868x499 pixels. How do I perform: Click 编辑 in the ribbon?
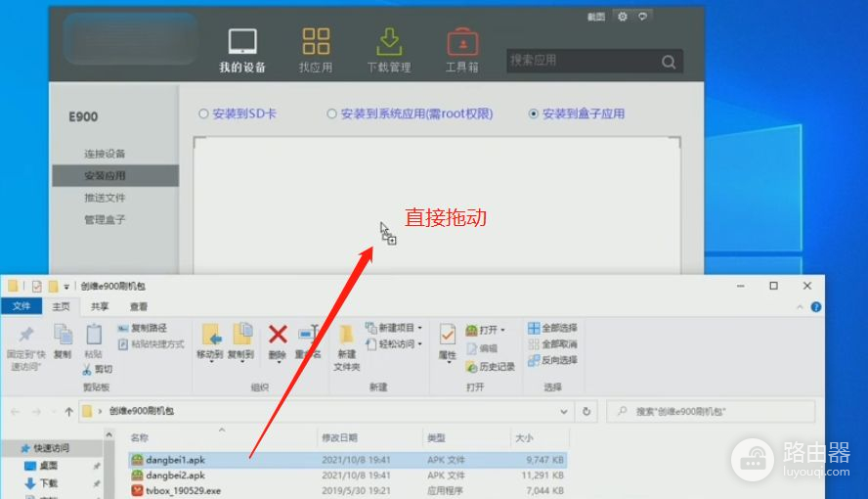[x=482, y=348]
